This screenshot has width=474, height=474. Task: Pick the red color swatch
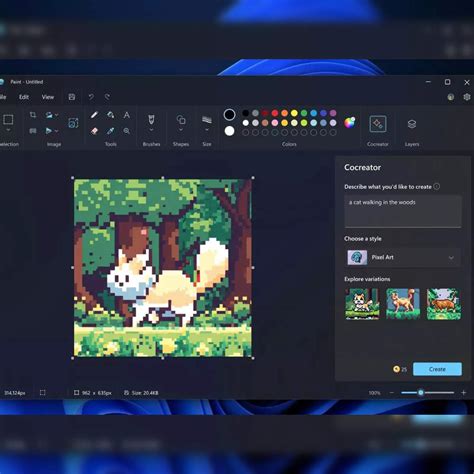275,113
